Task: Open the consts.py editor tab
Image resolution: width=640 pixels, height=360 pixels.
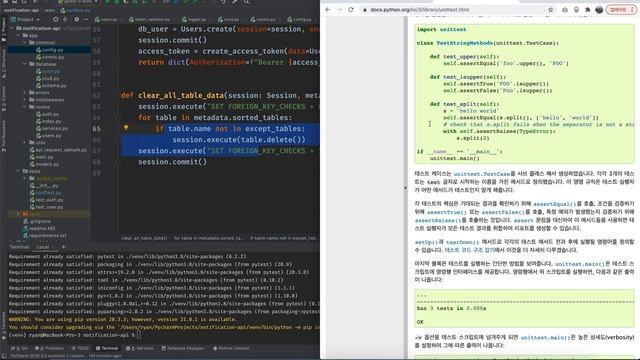Action: pos(263,19)
